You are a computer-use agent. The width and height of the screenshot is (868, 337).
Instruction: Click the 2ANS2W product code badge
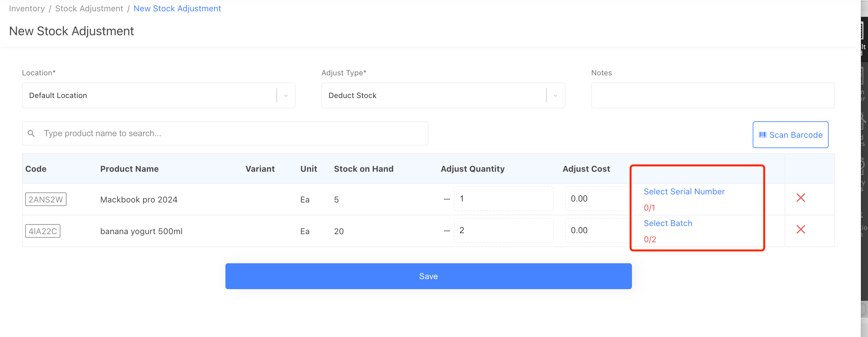click(46, 199)
